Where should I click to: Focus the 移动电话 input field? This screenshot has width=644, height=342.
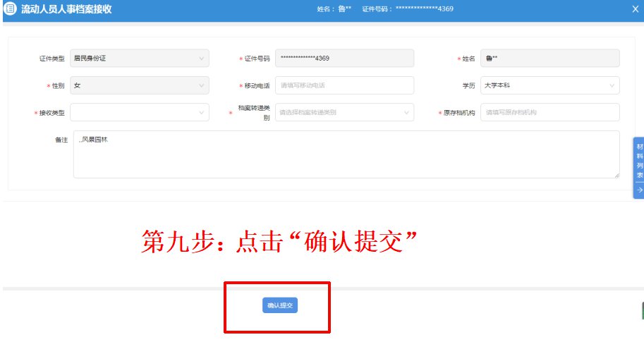[x=345, y=85]
